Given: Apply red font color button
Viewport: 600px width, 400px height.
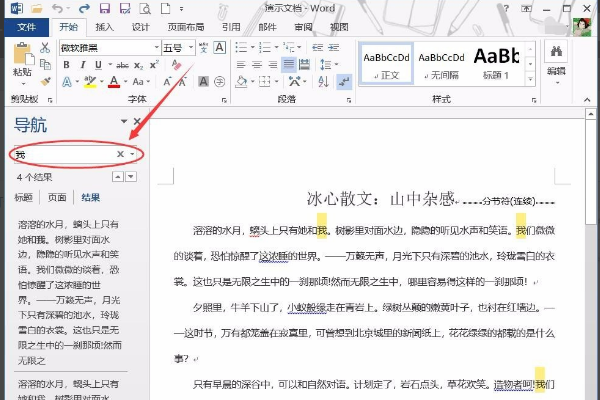Looking at the screenshot, I should pyautogui.click(x=114, y=82).
